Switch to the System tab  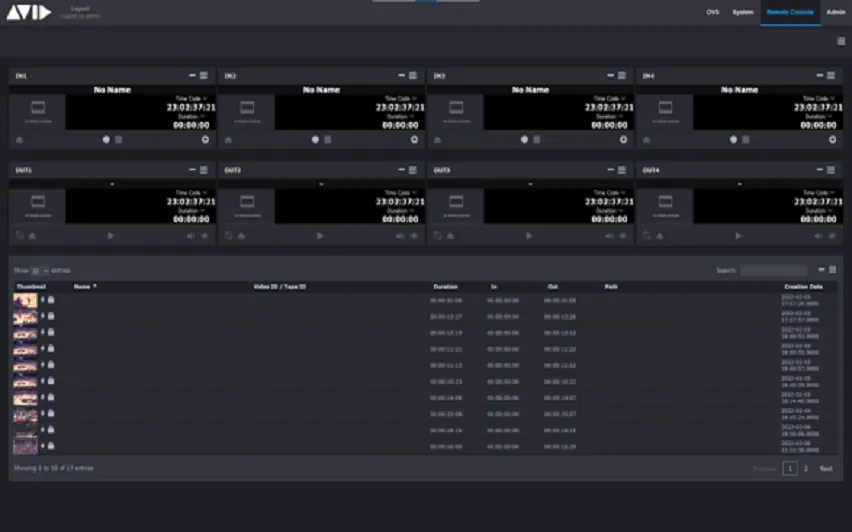tap(743, 12)
